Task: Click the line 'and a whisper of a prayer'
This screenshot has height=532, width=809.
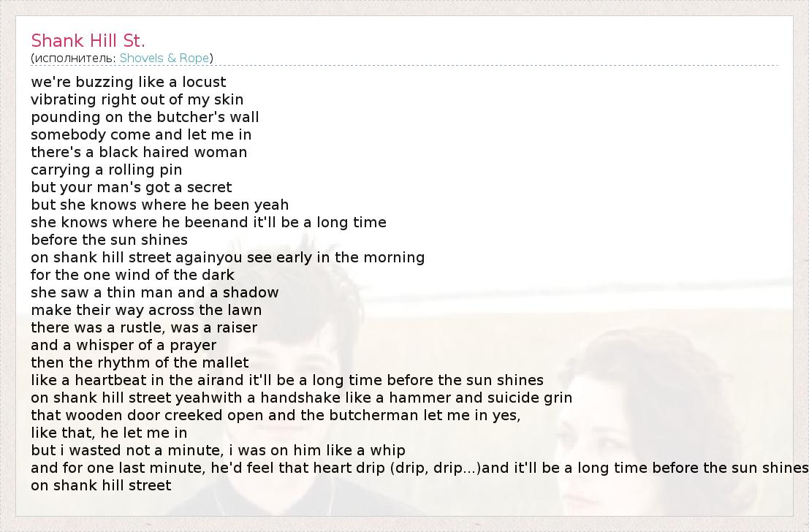Action: [x=124, y=345]
